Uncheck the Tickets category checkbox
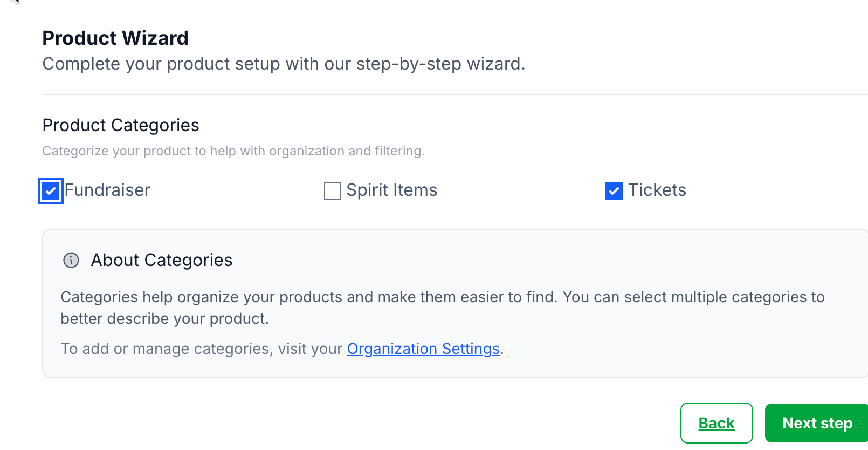868x450 pixels. 614,191
